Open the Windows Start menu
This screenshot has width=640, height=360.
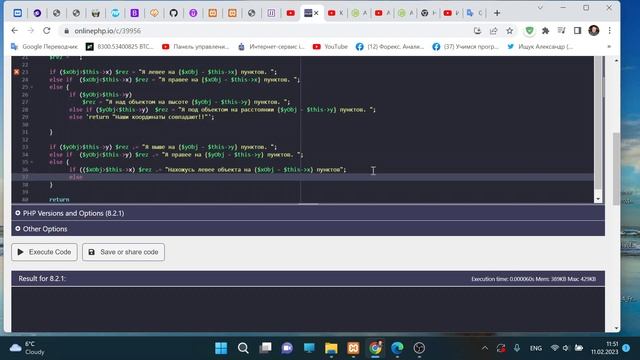coord(221,348)
